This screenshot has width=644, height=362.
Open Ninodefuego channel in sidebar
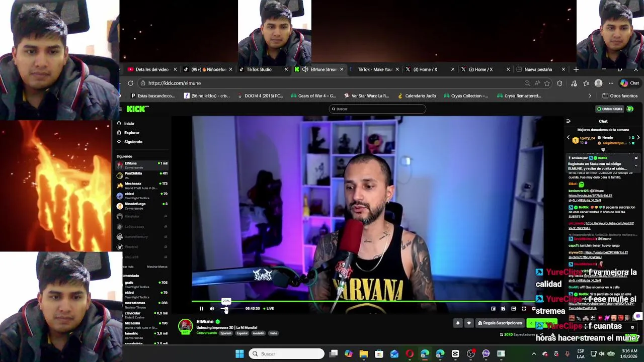click(142, 206)
